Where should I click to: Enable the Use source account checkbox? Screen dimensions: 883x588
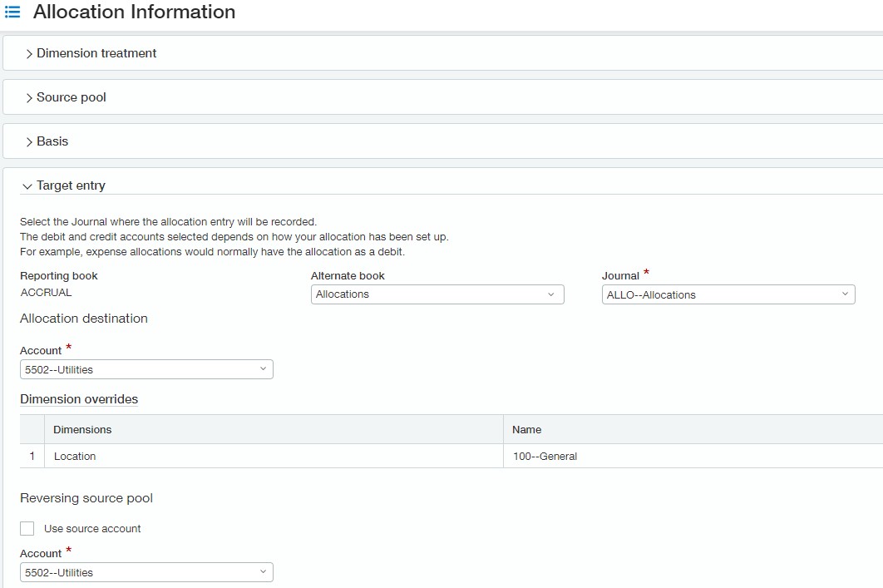coord(27,529)
